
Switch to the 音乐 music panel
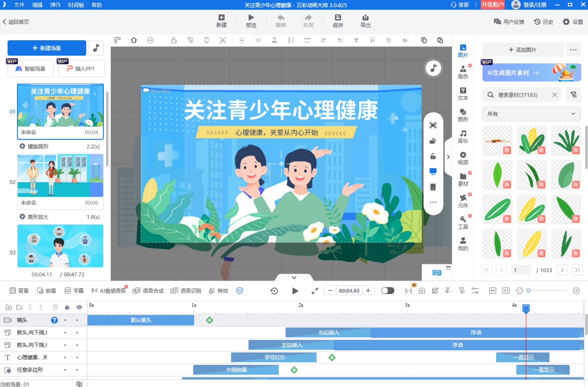tap(463, 136)
